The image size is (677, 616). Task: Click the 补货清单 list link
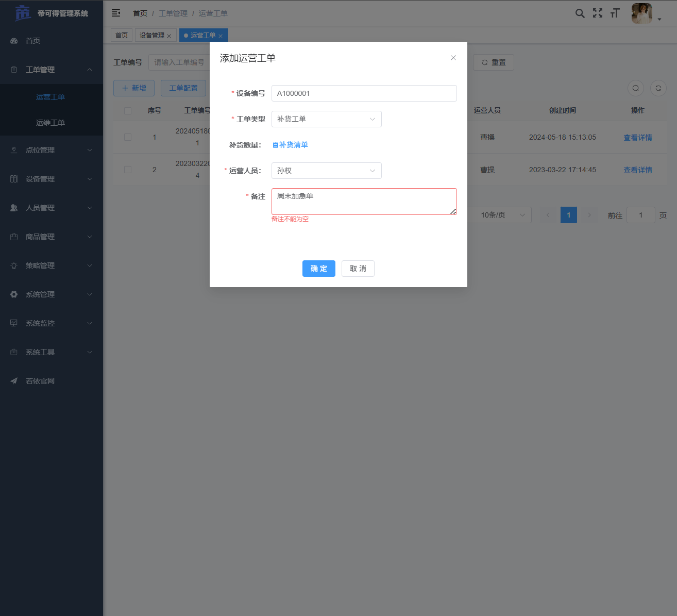[x=290, y=145]
